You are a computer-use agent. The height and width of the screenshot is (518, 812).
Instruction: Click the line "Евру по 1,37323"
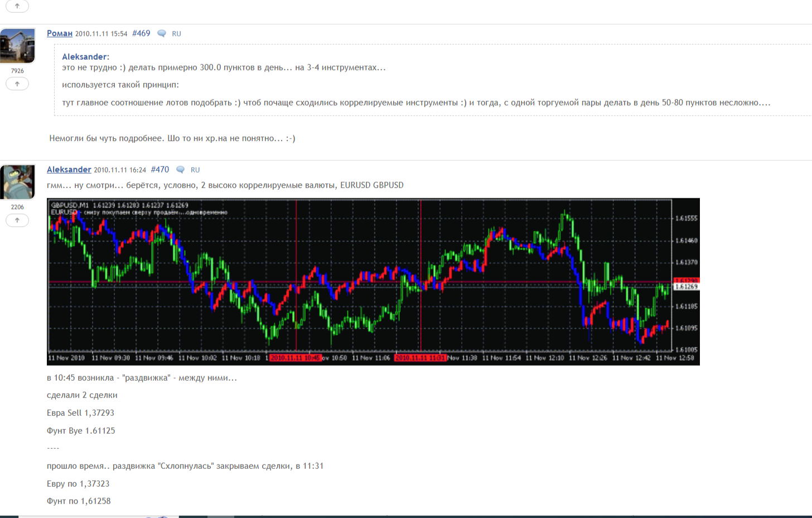78,484
